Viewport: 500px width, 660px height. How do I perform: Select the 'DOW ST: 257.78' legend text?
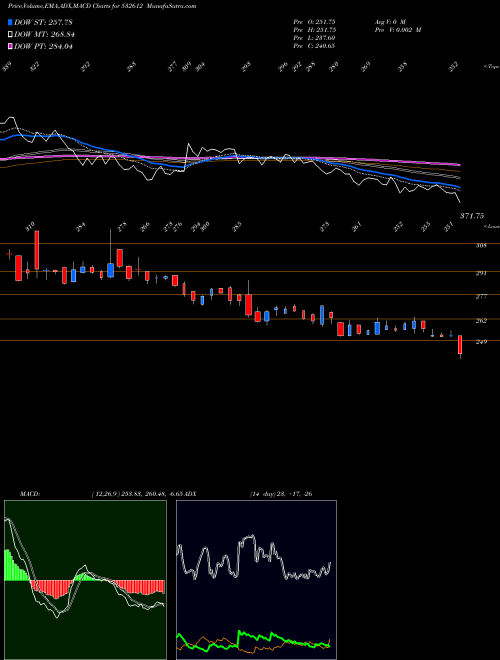point(43,22)
